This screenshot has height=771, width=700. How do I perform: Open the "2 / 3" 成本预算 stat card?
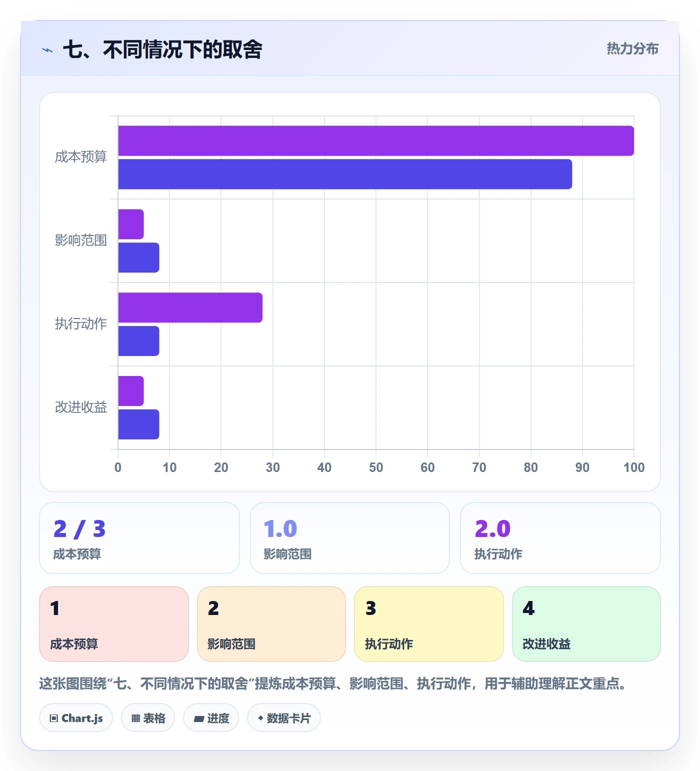pyautogui.click(x=139, y=538)
